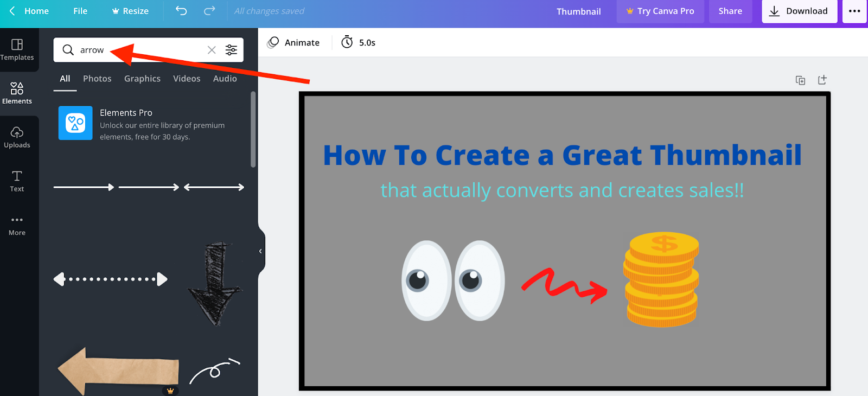
Task: Select the 'How To Create a Great Thumbnail' heading
Action: click(x=562, y=155)
